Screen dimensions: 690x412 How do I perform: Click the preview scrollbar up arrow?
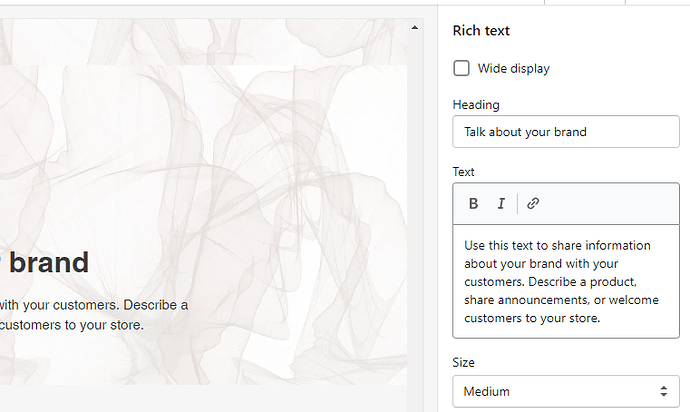[415, 28]
